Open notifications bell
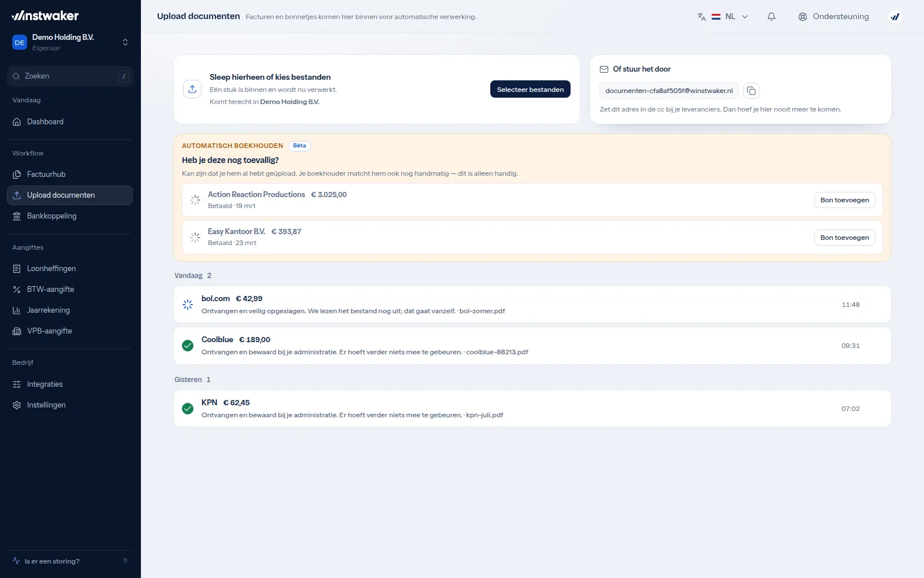Screen dimensions: 924x578 pyautogui.click(x=772, y=16)
